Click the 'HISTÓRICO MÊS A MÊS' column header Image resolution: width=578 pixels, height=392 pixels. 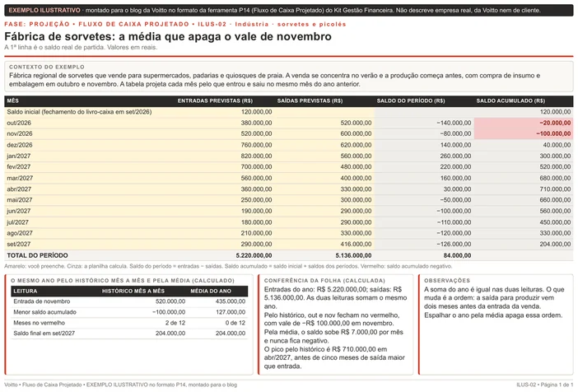pos(133,291)
